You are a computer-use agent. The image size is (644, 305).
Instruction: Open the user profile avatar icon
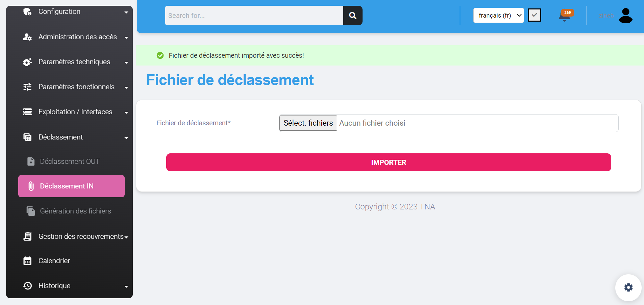point(625,16)
